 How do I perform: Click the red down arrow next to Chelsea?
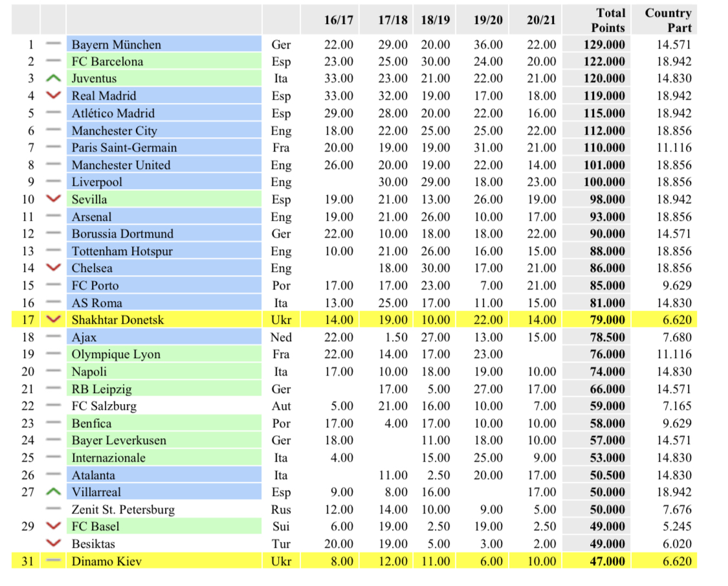[54, 268]
